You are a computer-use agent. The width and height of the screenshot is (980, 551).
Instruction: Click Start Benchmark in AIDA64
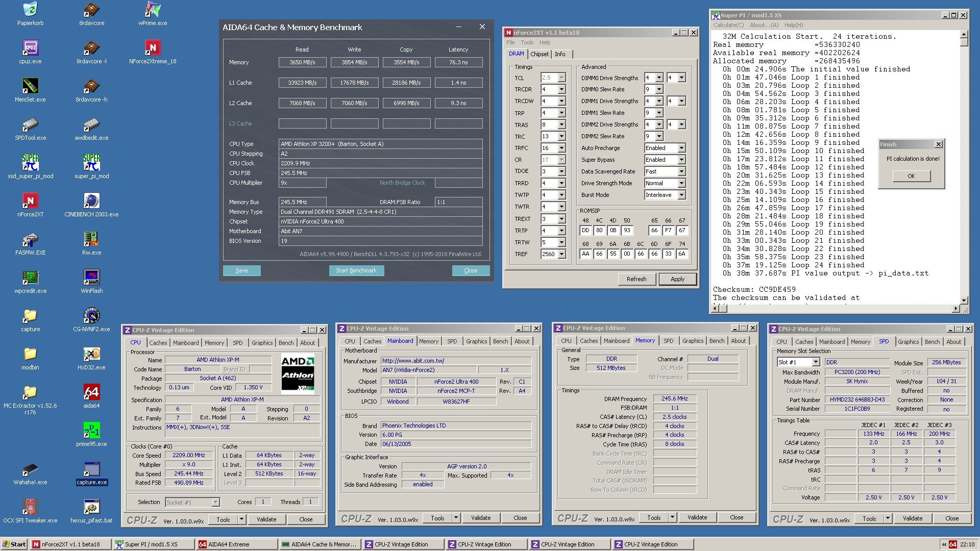coord(356,270)
